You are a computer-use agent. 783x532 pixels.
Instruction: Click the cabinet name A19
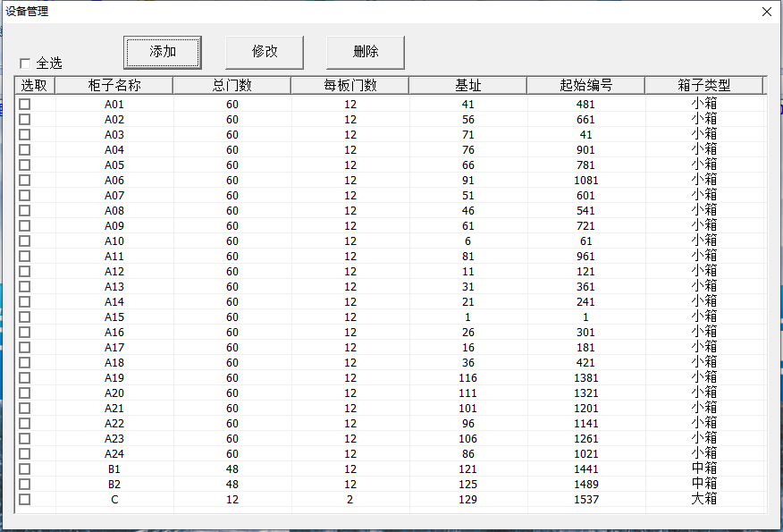(114, 378)
